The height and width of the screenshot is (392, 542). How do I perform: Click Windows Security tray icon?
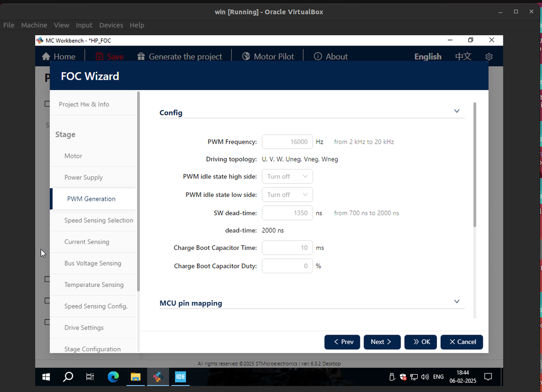(403, 377)
